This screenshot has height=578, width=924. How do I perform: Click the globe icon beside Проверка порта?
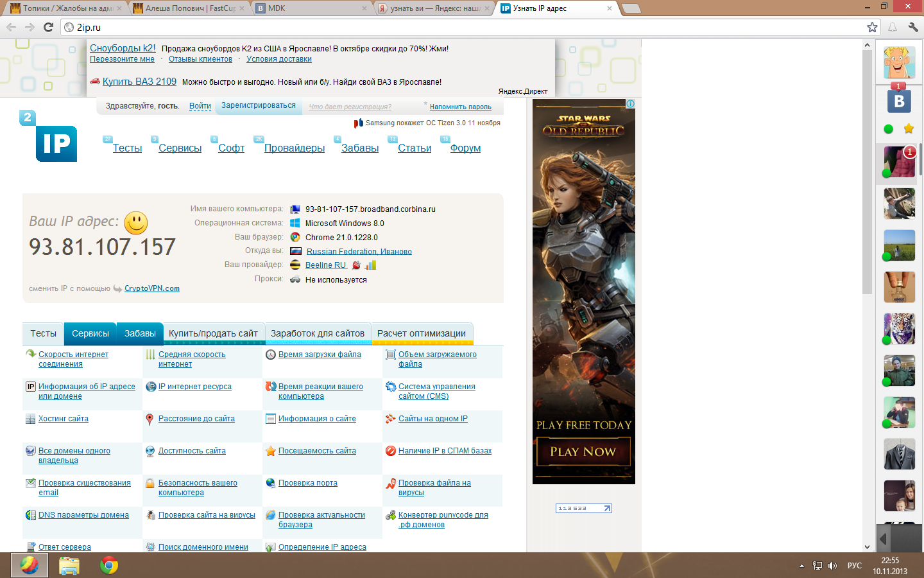pyautogui.click(x=271, y=483)
